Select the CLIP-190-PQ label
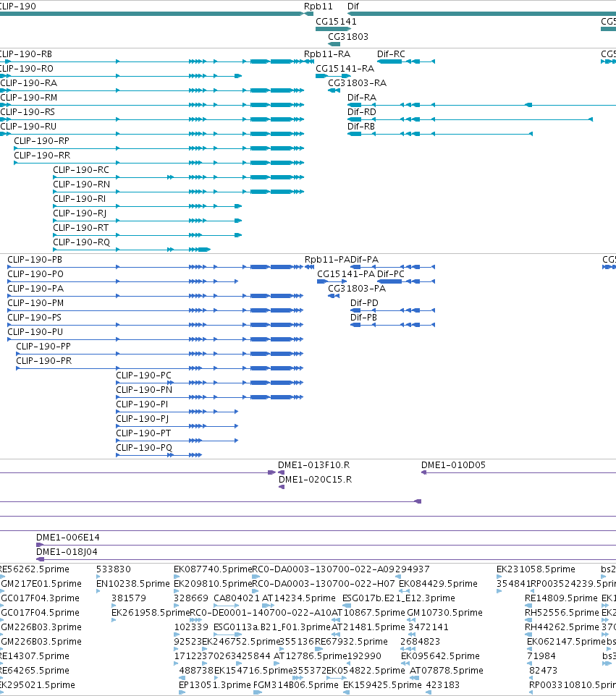The width and height of the screenshot is (616, 696). 144,447
